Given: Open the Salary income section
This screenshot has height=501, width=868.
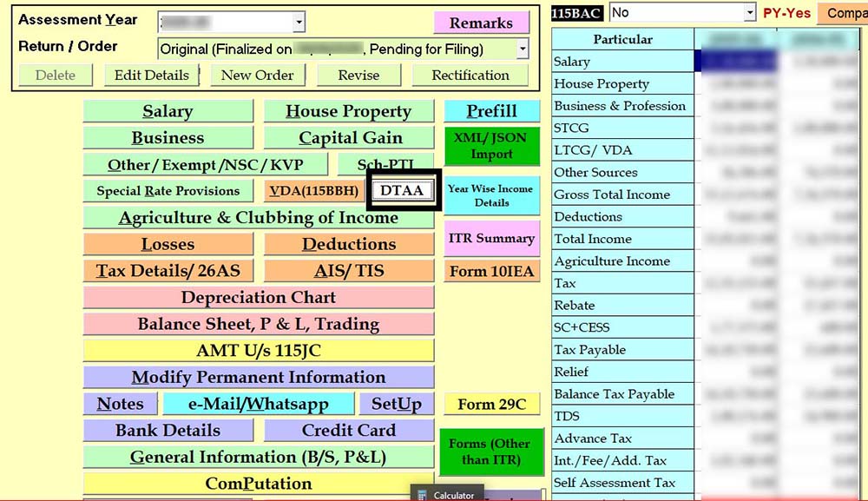Looking at the screenshot, I should point(168,111).
